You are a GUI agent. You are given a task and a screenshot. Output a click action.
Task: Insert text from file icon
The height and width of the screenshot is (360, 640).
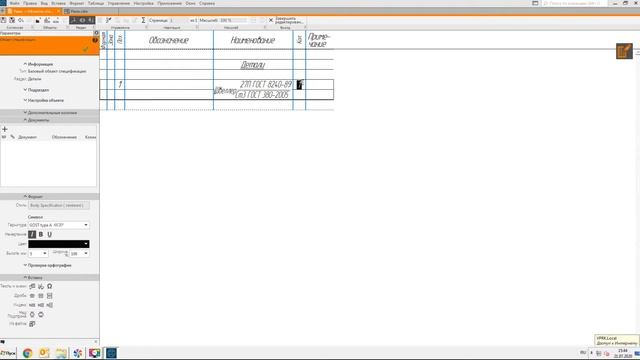coord(32,324)
